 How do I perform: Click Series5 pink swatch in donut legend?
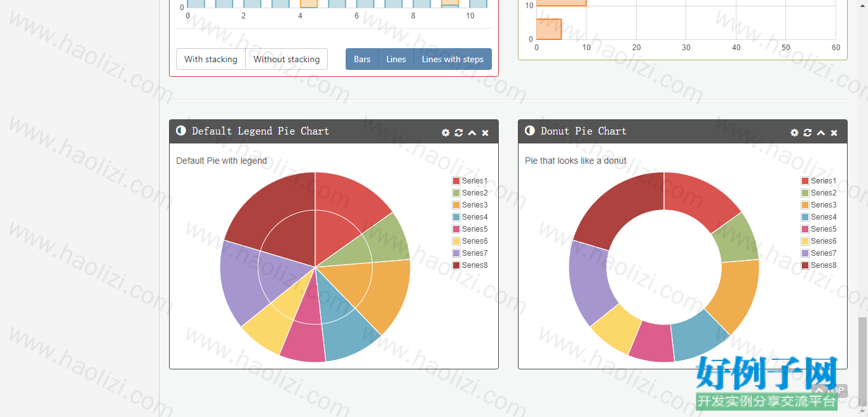(x=805, y=229)
